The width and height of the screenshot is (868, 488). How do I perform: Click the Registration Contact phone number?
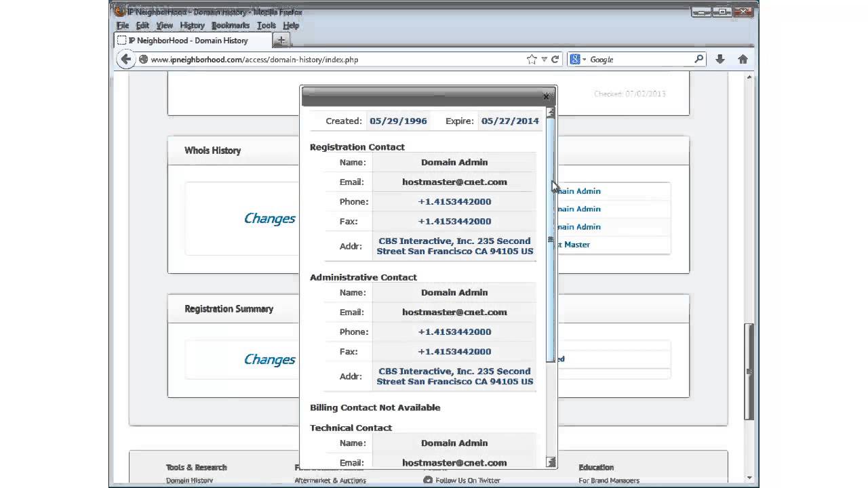[x=454, y=202]
